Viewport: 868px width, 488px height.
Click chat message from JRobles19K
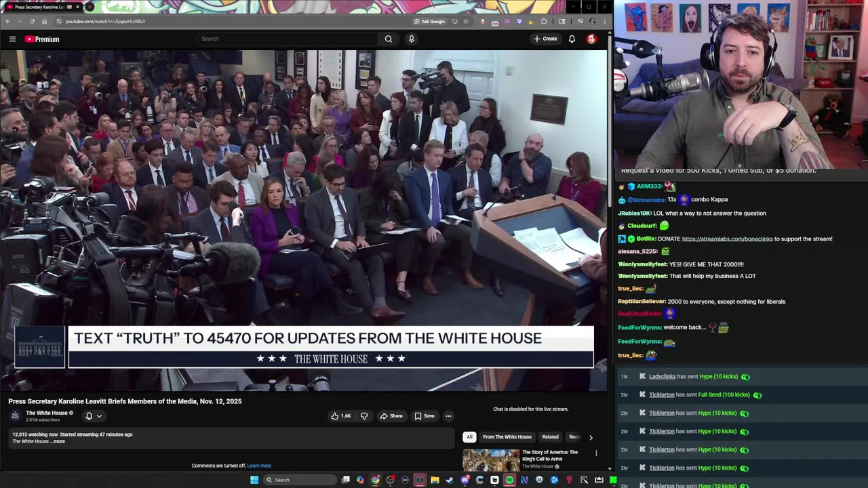pyautogui.click(x=692, y=213)
